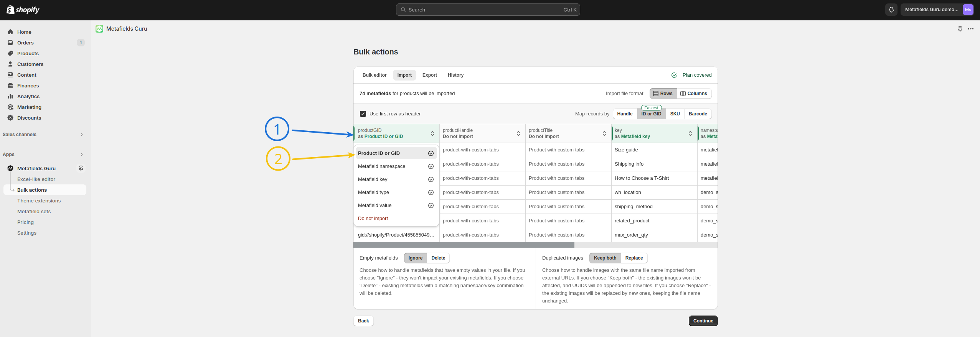Open Theme extensions in sidebar
The height and width of the screenshot is (337, 980).
(39, 201)
